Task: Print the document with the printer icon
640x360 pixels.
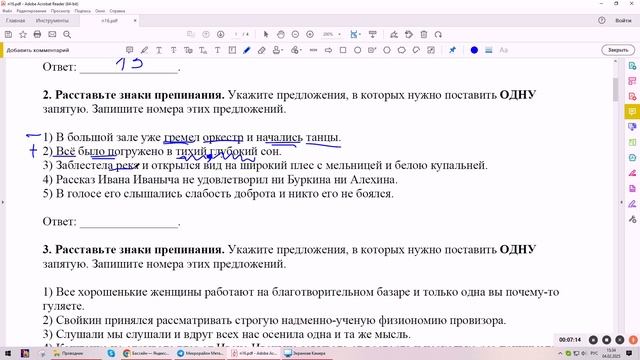Action: coord(38,35)
